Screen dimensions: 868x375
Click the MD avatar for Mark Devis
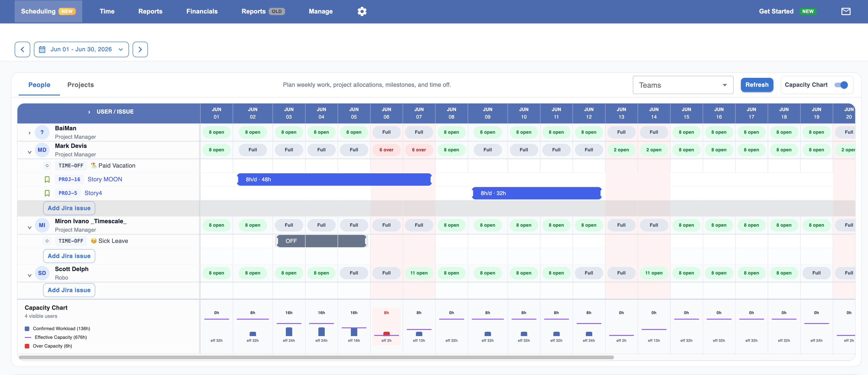point(42,150)
